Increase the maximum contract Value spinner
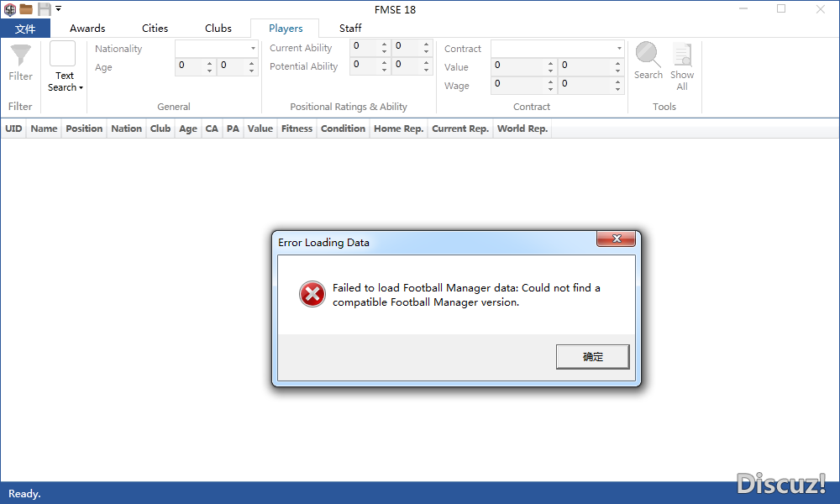This screenshot has height=504, width=840. pyautogui.click(x=617, y=63)
